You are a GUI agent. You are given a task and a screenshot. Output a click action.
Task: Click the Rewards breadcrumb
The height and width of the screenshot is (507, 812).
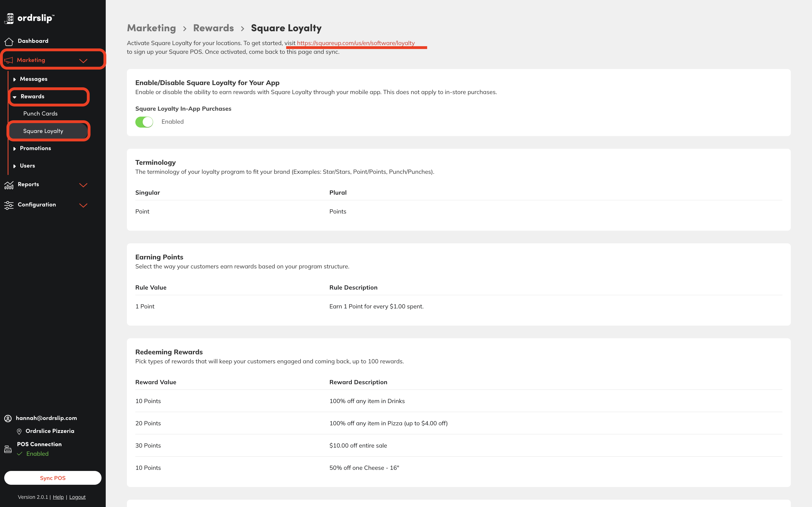(x=213, y=28)
